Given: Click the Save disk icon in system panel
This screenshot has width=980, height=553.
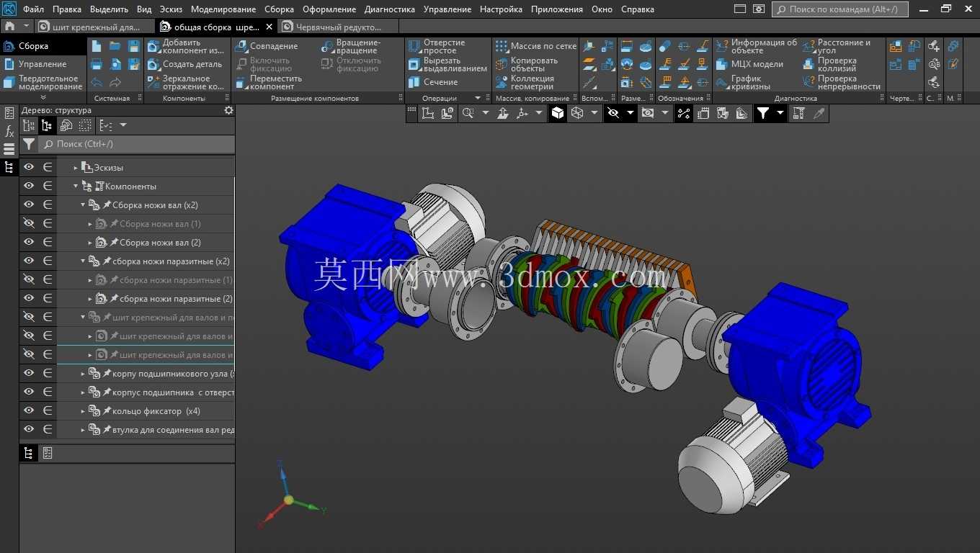Looking at the screenshot, I should tap(134, 46).
